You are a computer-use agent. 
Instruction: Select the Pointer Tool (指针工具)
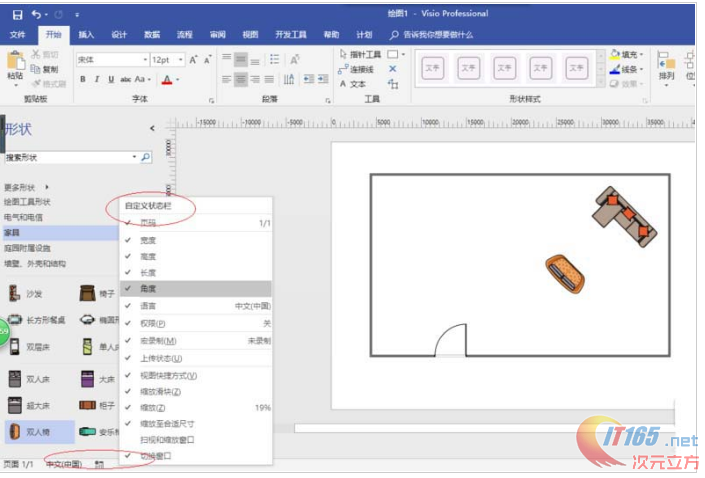click(360, 54)
